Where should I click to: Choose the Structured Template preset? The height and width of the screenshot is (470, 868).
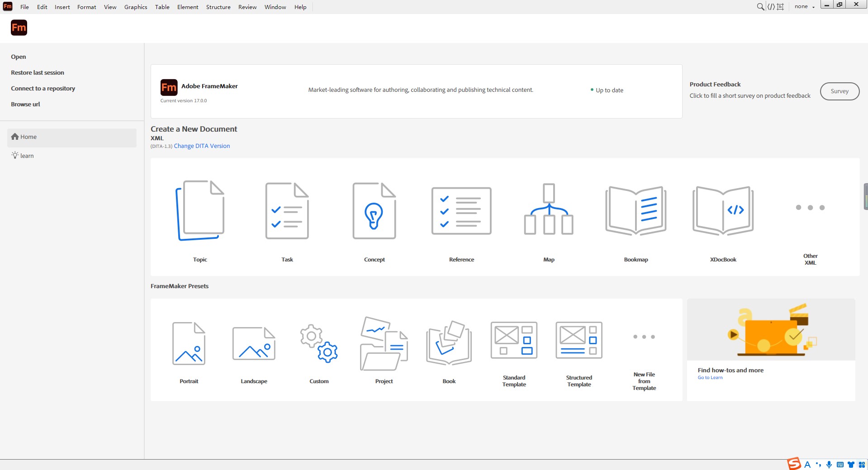(x=579, y=341)
